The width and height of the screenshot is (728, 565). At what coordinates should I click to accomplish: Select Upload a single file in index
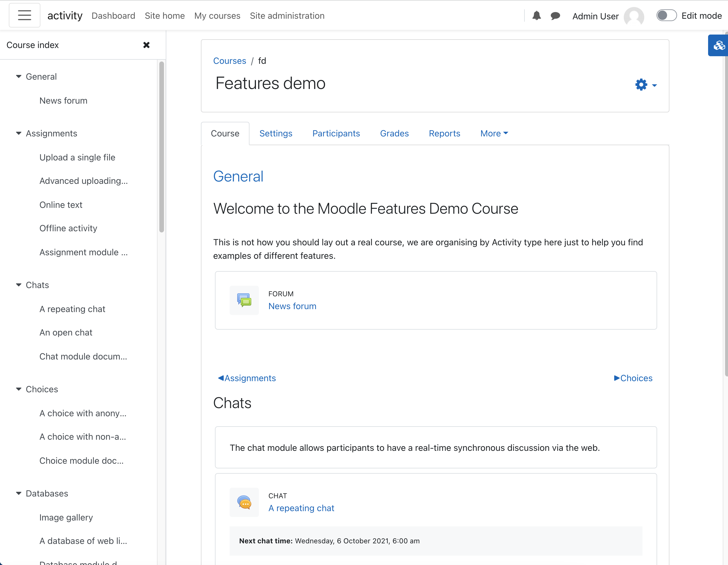click(x=77, y=157)
